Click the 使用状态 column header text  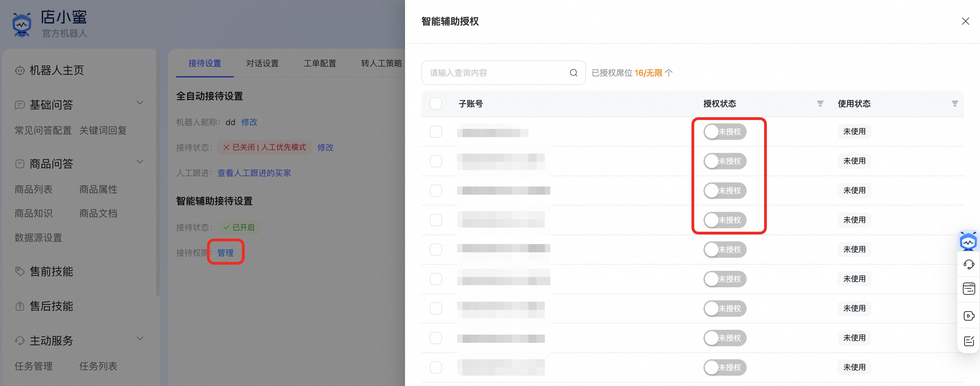click(854, 104)
